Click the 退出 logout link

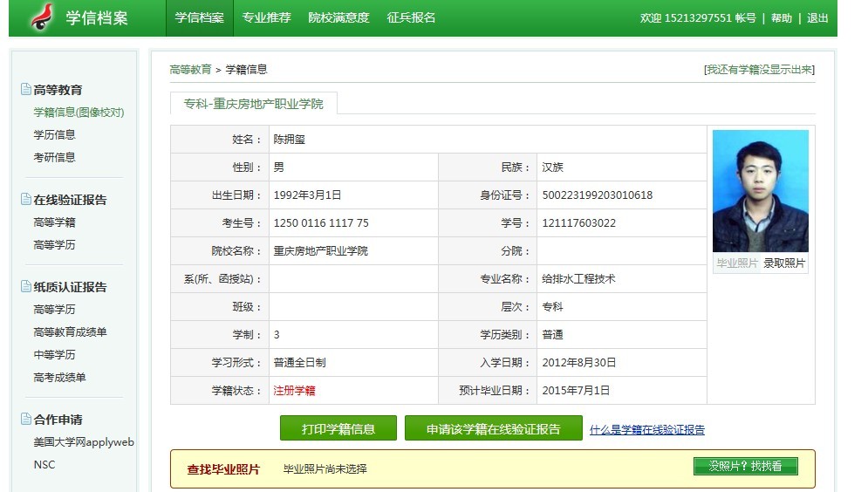(x=817, y=18)
